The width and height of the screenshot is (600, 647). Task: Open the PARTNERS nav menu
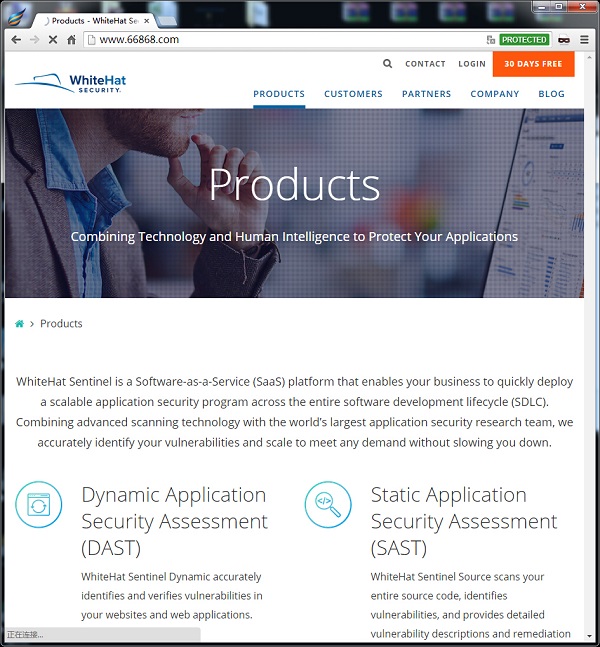pos(426,94)
